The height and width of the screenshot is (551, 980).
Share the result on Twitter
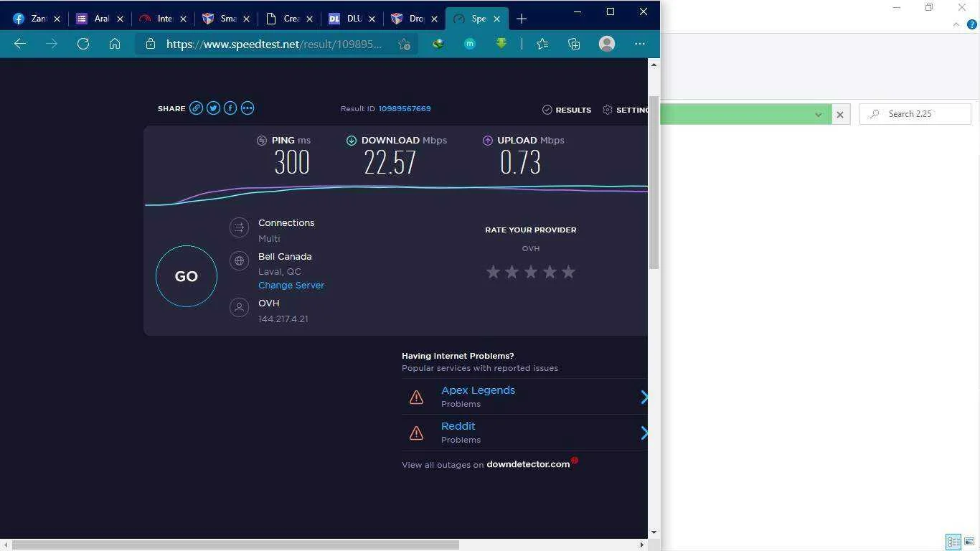(x=213, y=108)
